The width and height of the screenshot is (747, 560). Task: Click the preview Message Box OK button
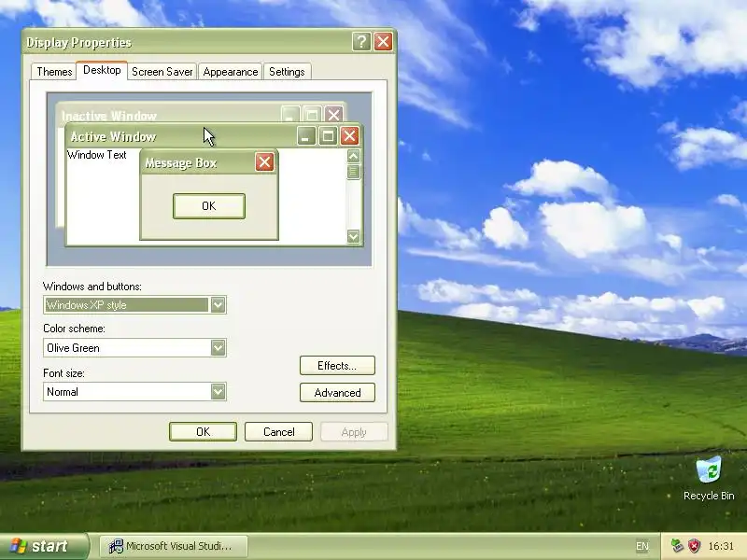(208, 206)
